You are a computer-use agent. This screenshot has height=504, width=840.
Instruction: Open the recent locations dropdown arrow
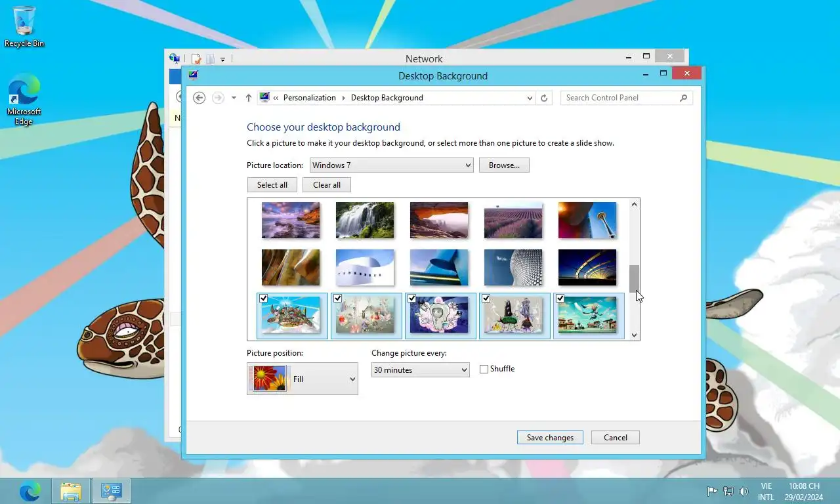click(x=234, y=98)
